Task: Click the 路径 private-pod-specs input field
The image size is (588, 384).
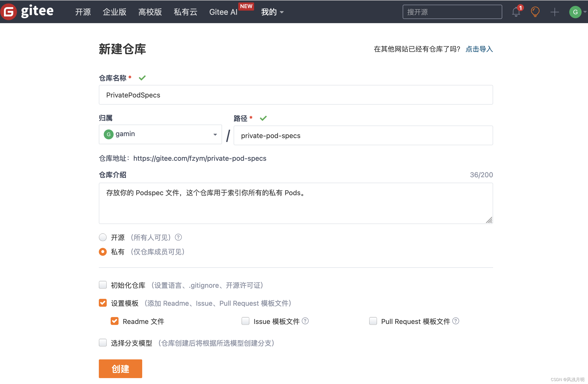Action: [363, 136]
